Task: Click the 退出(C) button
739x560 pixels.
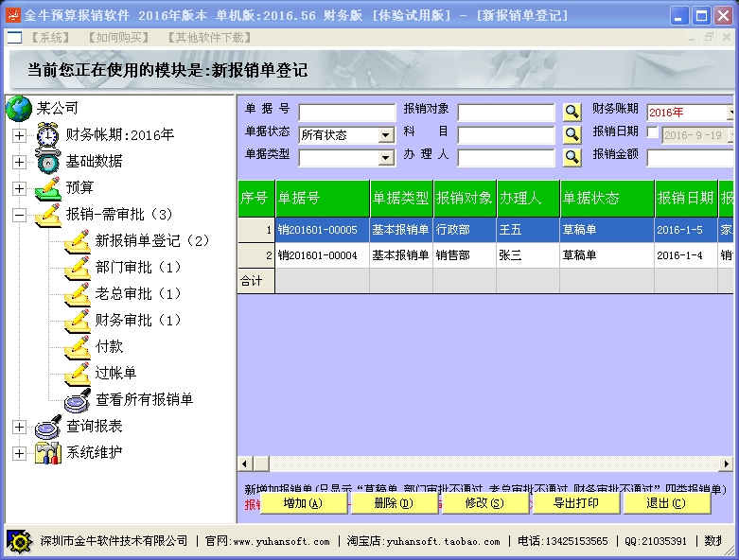Action: (x=666, y=503)
